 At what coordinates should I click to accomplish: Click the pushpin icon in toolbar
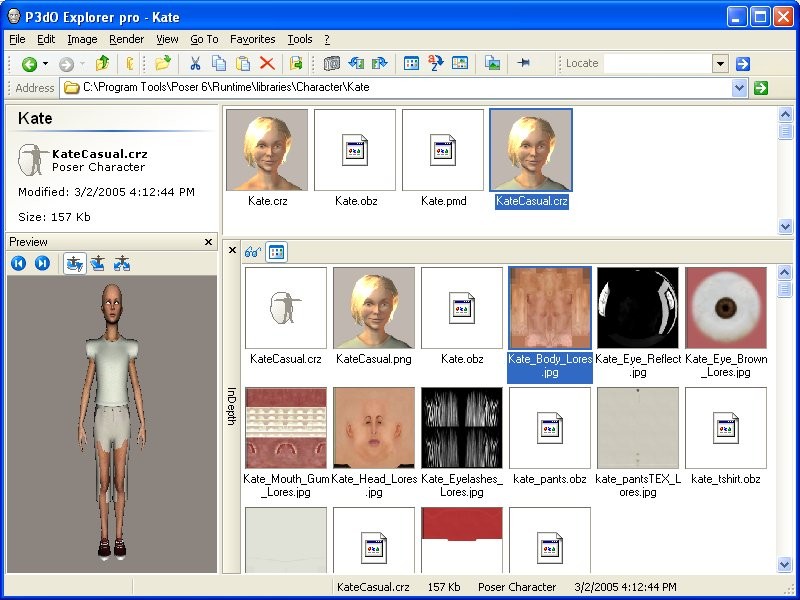point(523,64)
